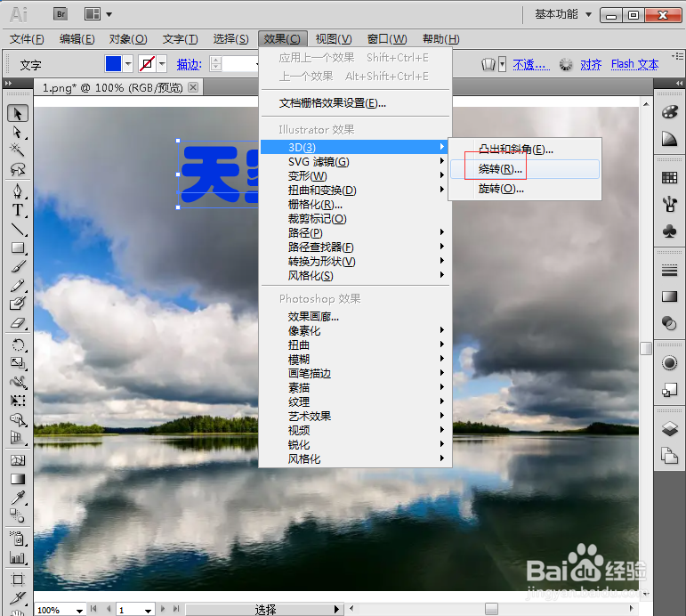Select the Blob Brush tool

[x=18, y=304]
